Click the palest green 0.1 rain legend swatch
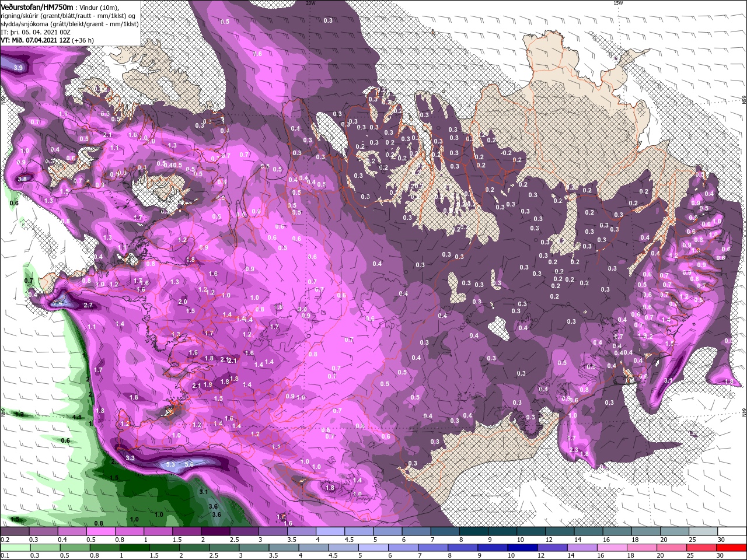 [15, 548]
